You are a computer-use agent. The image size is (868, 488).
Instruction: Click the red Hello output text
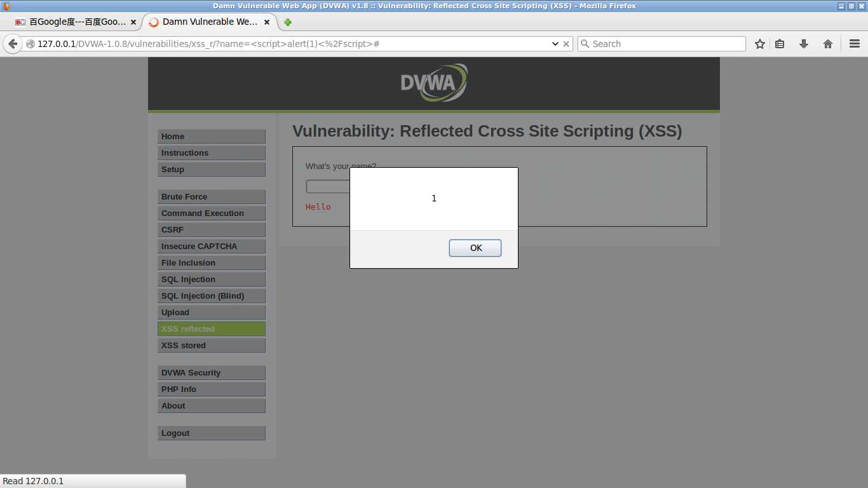point(318,207)
